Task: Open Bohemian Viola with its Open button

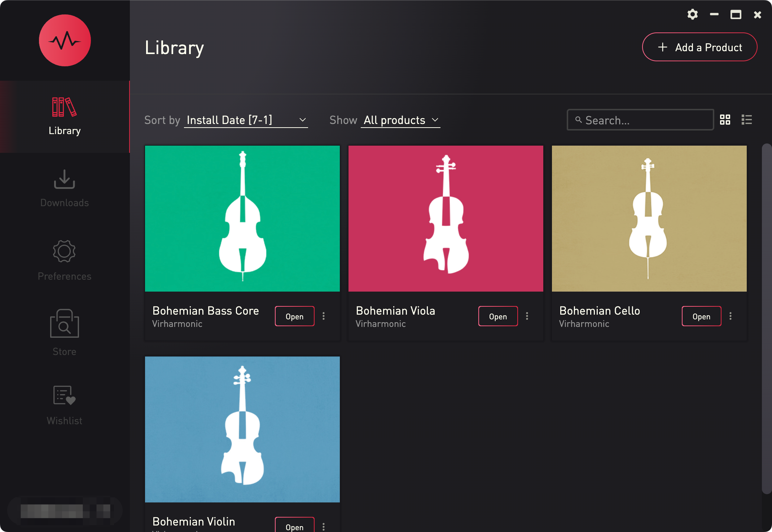Action: point(498,316)
